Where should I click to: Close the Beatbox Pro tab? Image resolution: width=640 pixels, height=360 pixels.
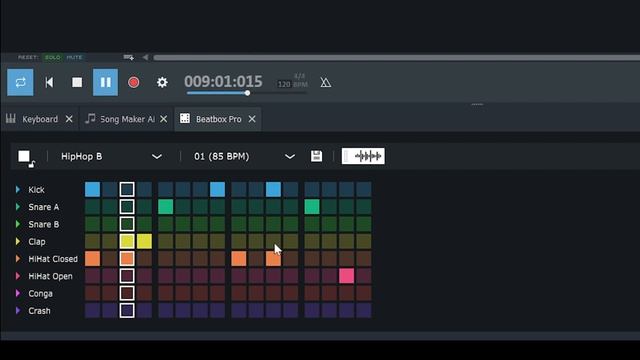(x=252, y=119)
